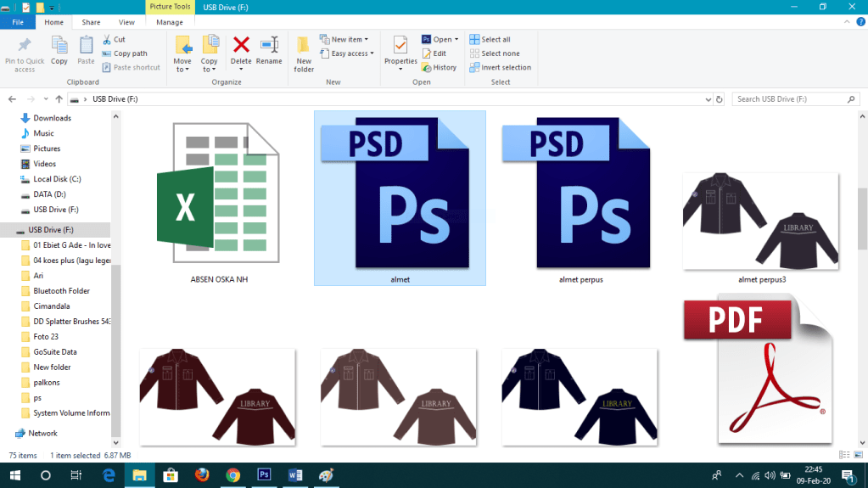This screenshot has height=488, width=868.
Task: Expand the Copy to dropdown
Action: (x=209, y=65)
